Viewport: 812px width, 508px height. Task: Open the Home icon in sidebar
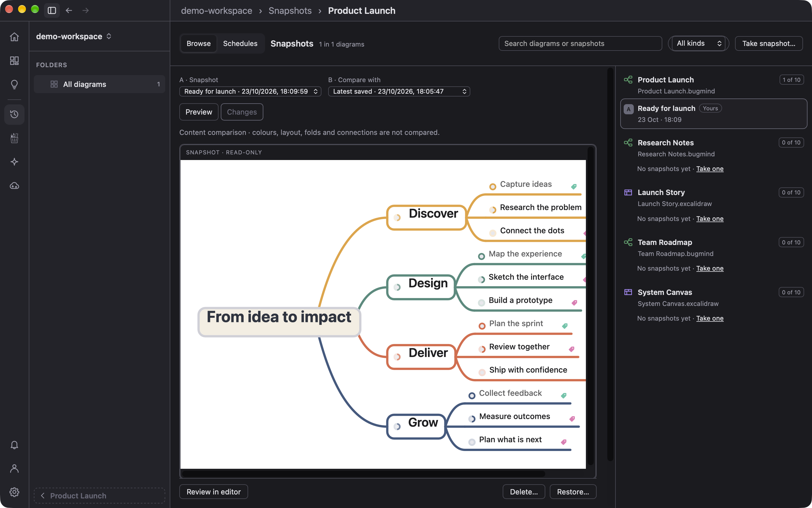click(x=14, y=37)
